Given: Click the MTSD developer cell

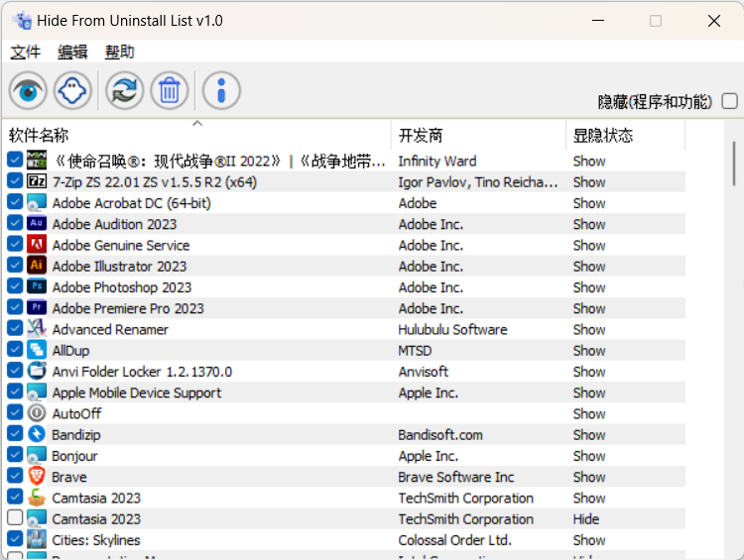Looking at the screenshot, I should 415,351.
